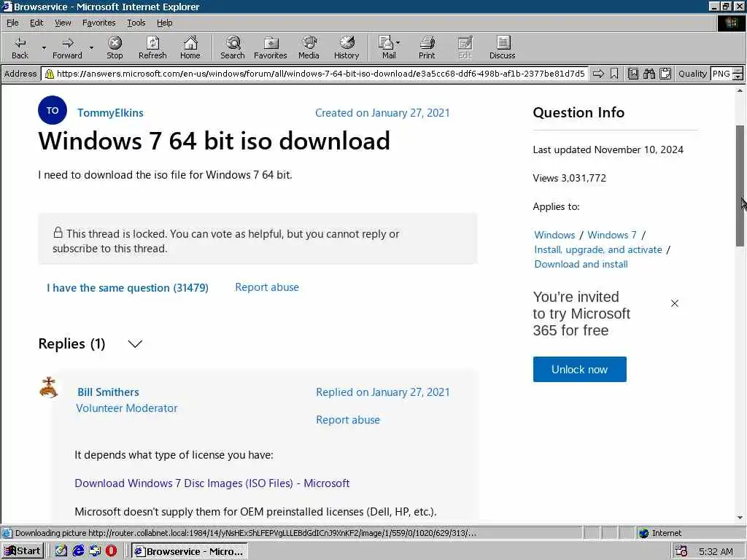
Task: Open Bill Smithers profile link
Action: tap(108, 392)
